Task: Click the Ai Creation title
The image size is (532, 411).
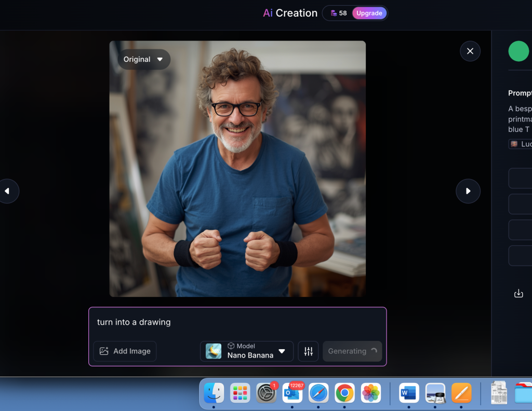Action: [290, 13]
